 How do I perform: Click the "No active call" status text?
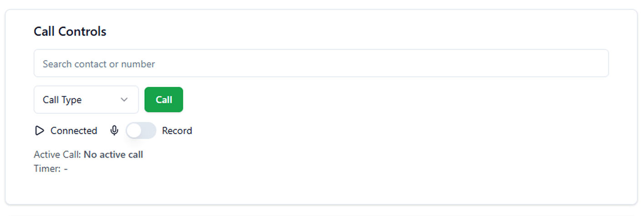coord(113,155)
